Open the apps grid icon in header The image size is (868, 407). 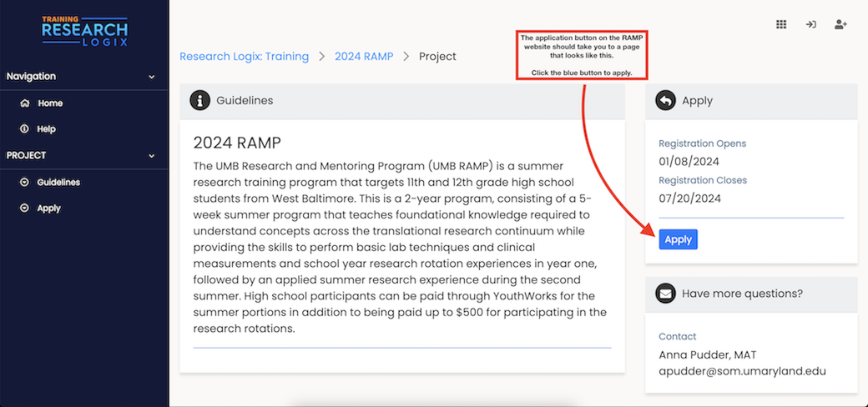point(781,24)
